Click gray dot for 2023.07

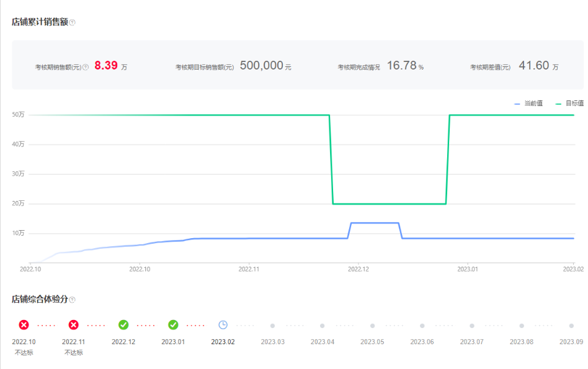(472, 326)
